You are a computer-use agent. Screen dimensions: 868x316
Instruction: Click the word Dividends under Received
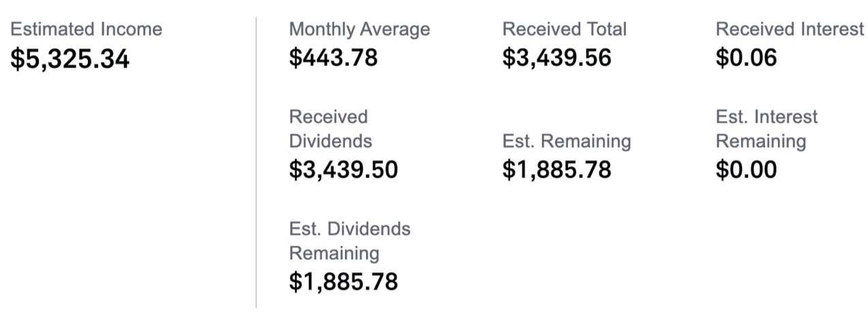click(x=331, y=141)
